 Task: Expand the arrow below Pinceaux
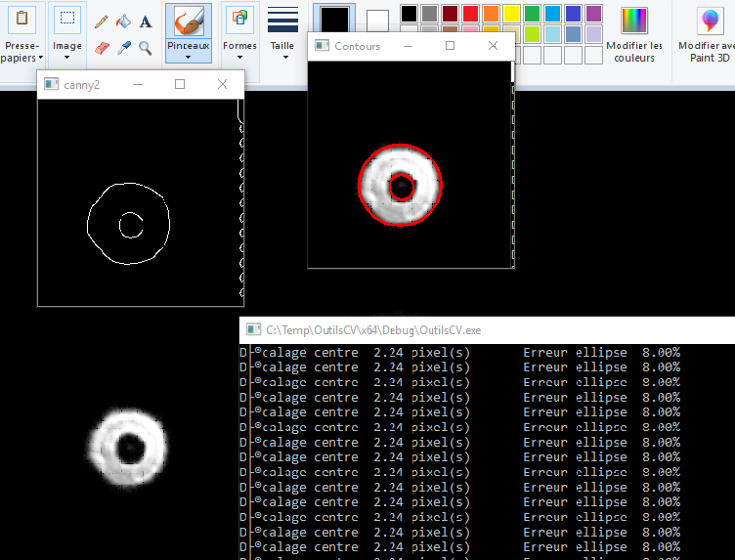188,58
